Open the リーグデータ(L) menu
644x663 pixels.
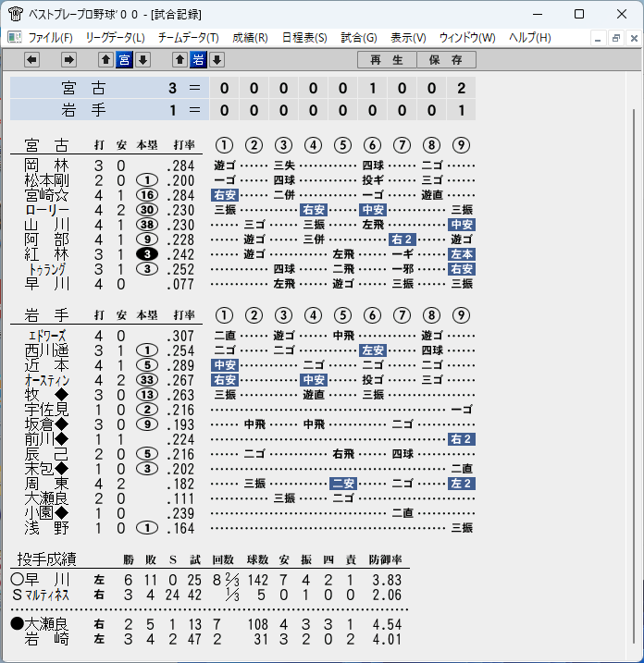(115, 38)
